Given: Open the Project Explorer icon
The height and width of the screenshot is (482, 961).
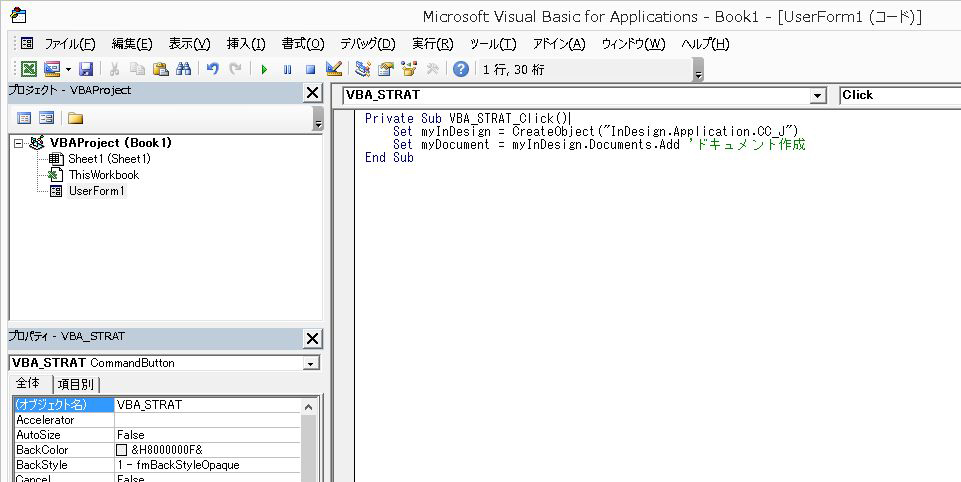Looking at the screenshot, I should click(x=363, y=69).
